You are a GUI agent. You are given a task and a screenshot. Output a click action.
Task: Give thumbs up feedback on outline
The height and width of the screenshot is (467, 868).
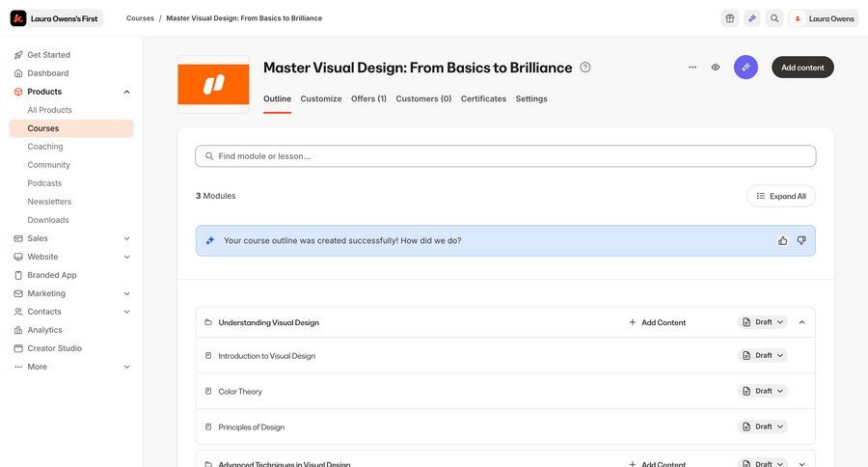[783, 240]
